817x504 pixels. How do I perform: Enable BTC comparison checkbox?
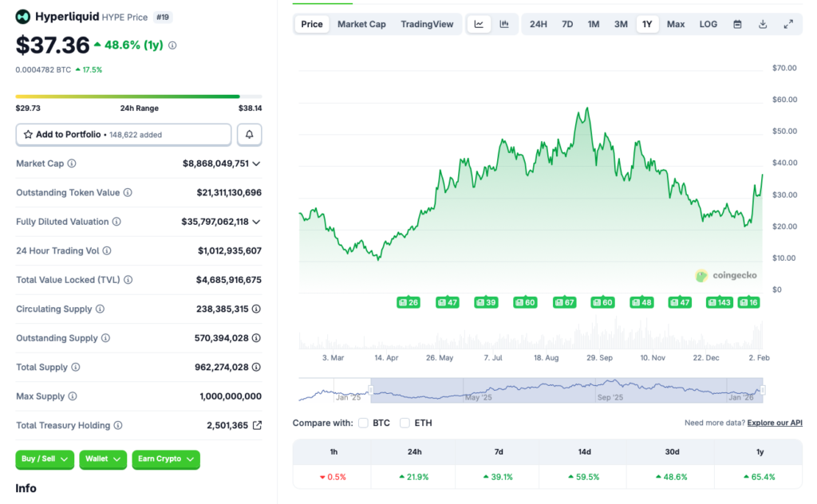coord(363,423)
